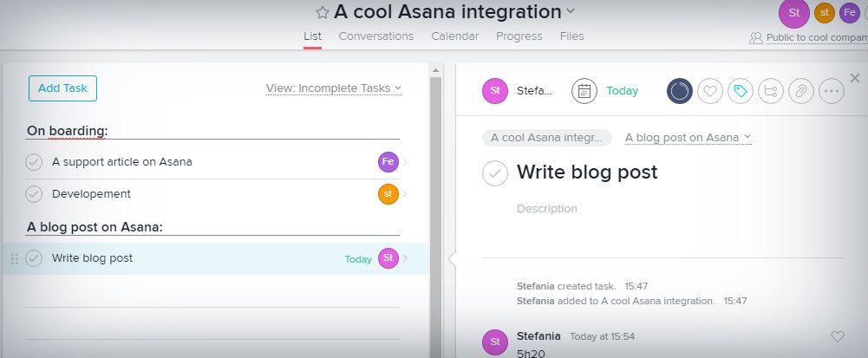
Task: Open details arrow for Developement task
Action: tap(405, 194)
